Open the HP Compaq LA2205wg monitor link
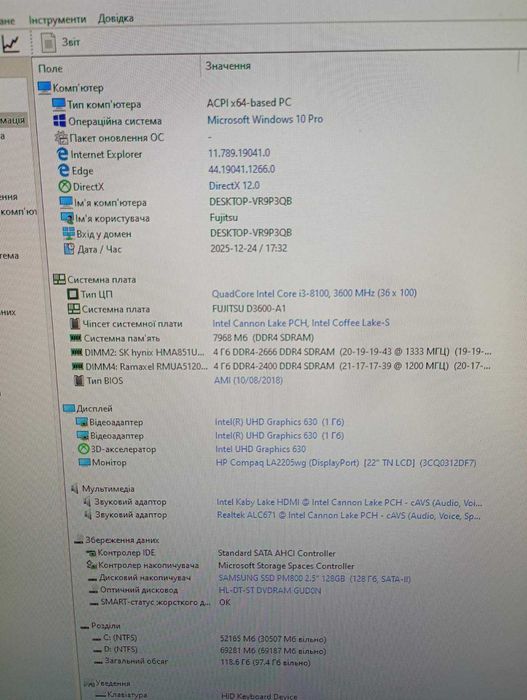 [346, 462]
